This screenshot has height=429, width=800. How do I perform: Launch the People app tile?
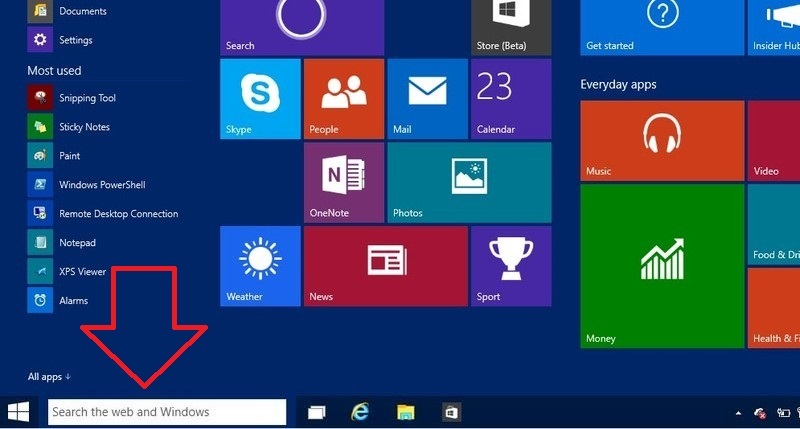(x=343, y=98)
